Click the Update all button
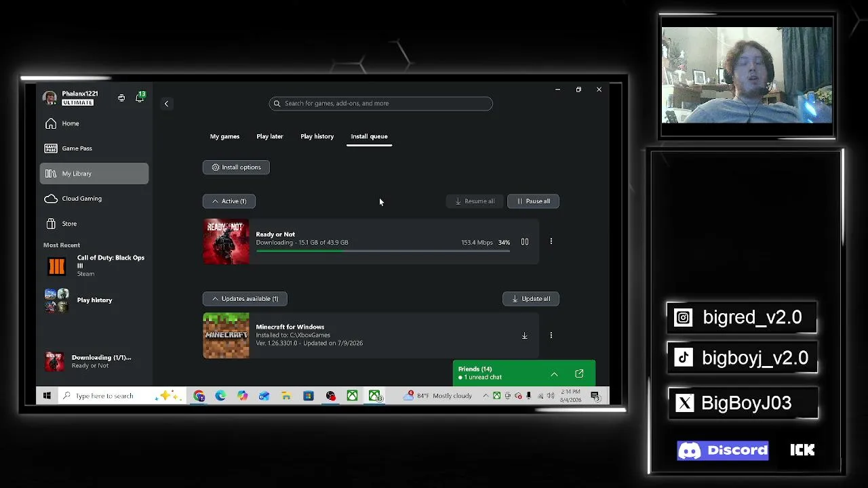Image resolution: width=868 pixels, height=488 pixels. click(x=531, y=299)
